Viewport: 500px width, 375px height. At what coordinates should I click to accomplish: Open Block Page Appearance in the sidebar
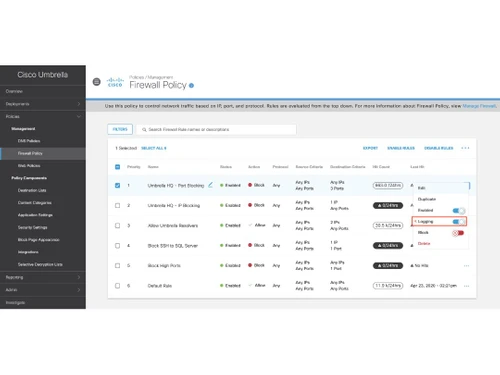click(x=39, y=240)
